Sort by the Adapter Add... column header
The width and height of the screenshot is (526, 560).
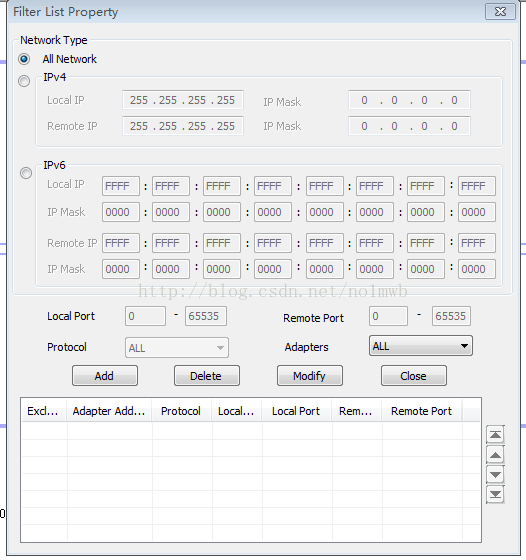109,411
